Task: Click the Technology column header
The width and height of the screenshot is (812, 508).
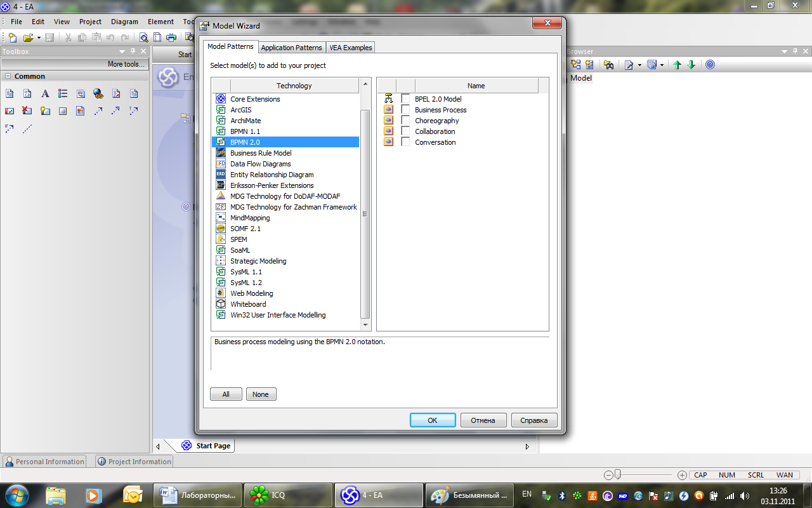Action: pyautogui.click(x=294, y=86)
